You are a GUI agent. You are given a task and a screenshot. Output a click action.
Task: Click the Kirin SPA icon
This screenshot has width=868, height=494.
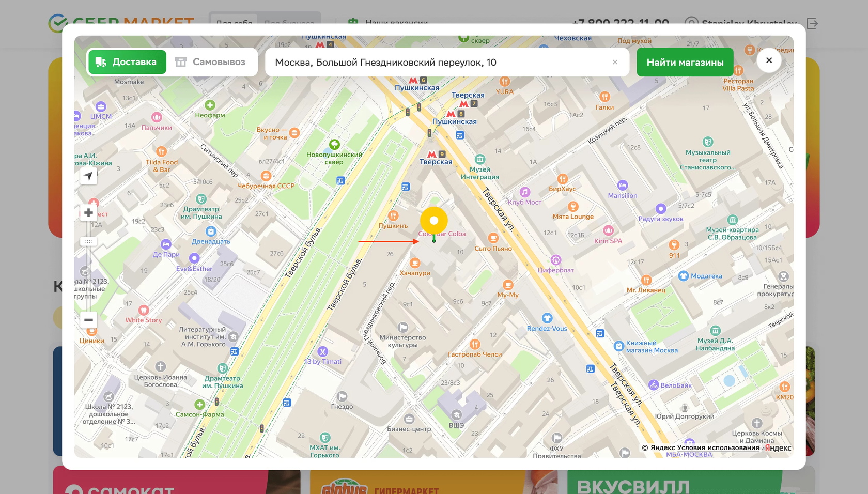click(608, 230)
